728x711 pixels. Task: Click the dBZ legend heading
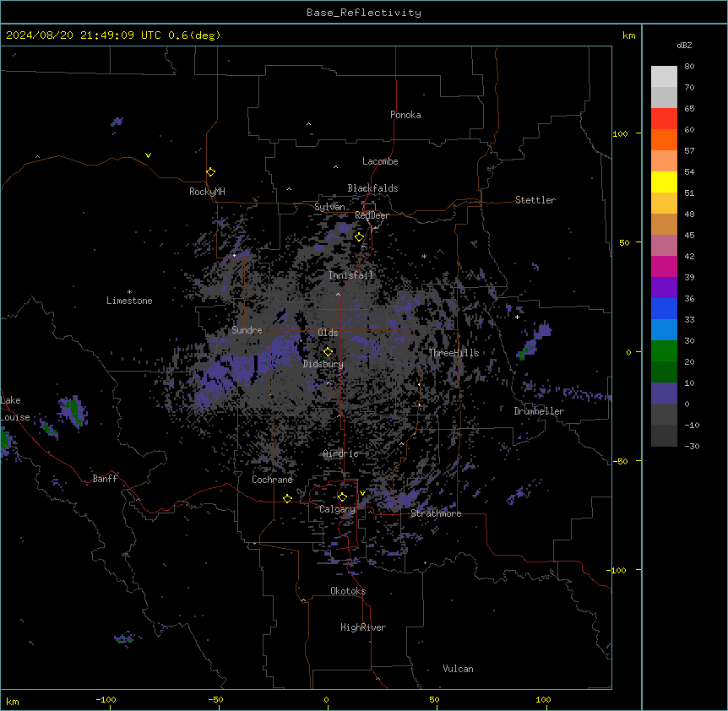[684, 46]
